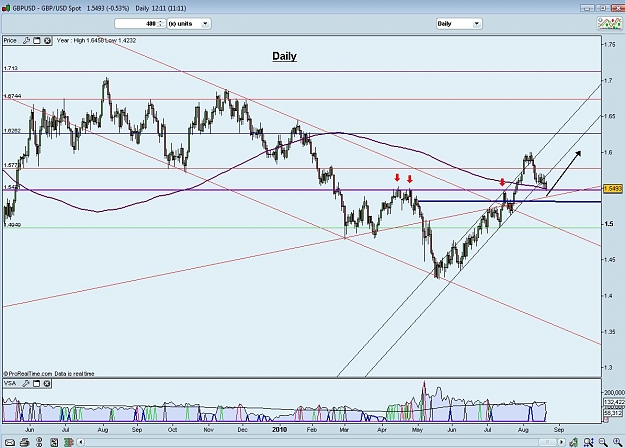The image size is (625, 448).
Task: Open VSA panel wrench settings
Action: tap(26, 383)
